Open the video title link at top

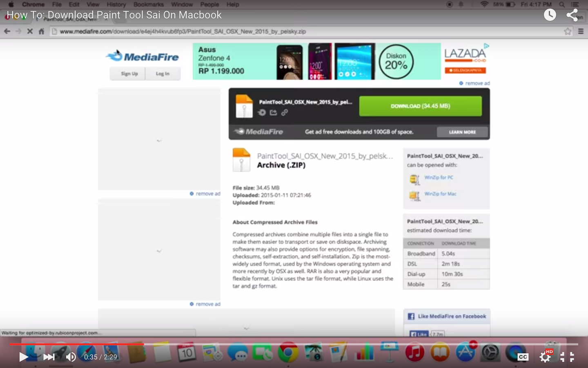(x=114, y=15)
